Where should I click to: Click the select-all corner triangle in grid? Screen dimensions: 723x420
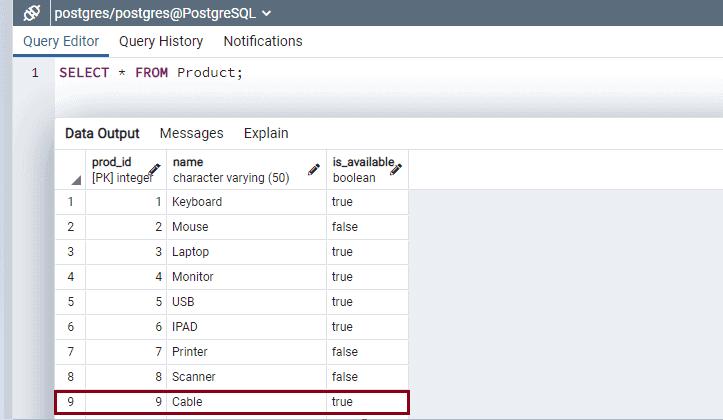tap(76, 181)
